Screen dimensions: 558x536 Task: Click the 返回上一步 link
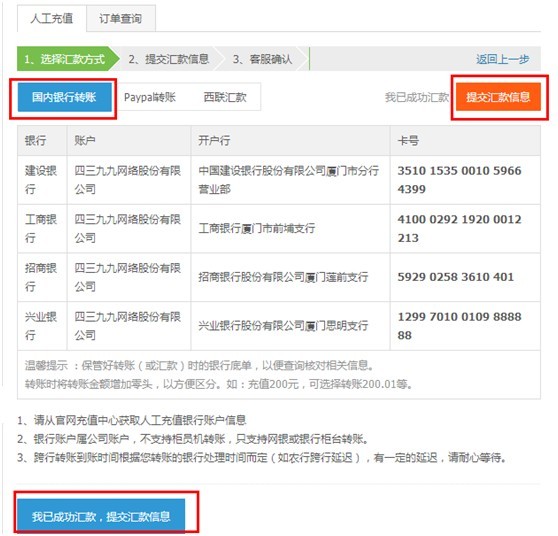(x=502, y=59)
